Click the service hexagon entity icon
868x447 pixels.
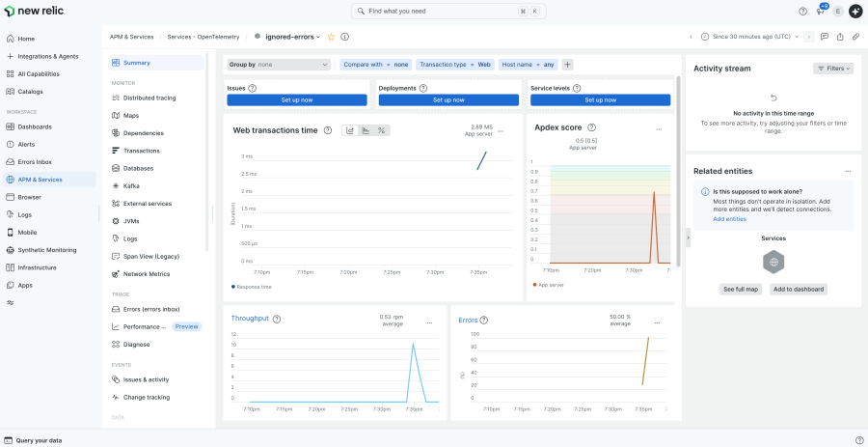(x=773, y=262)
